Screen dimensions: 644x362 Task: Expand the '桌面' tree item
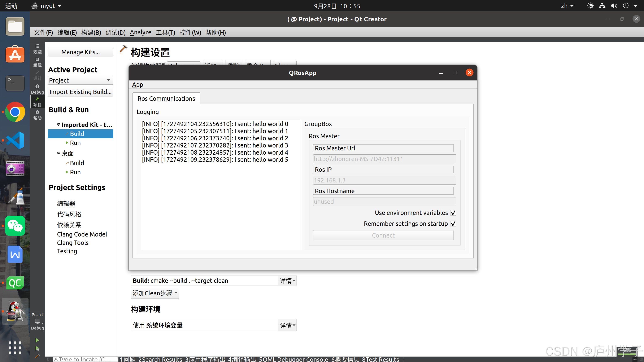click(67, 153)
